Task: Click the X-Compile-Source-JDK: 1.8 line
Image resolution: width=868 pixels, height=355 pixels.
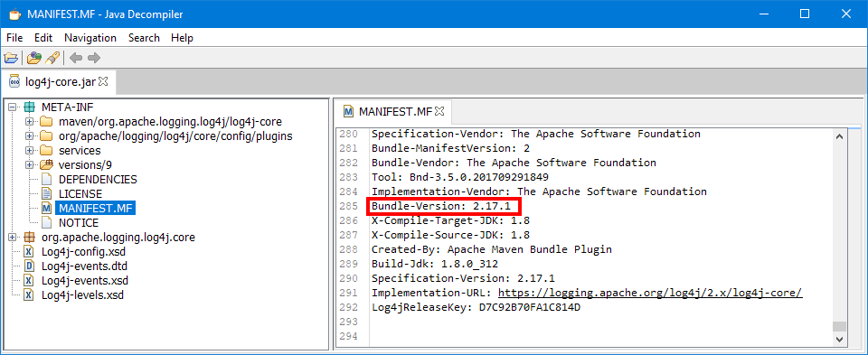Action: (x=450, y=235)
